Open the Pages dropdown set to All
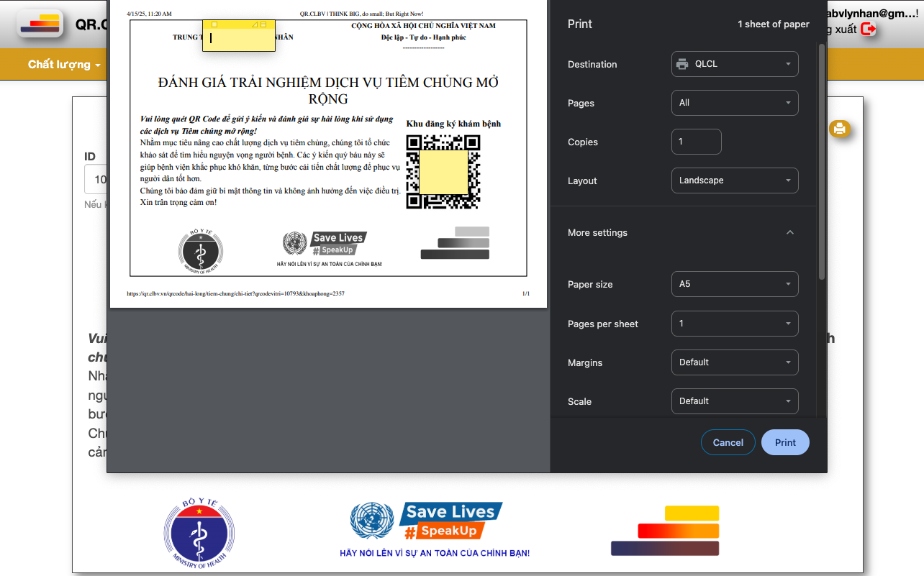The height and width of the screenshot is (576, 924). (x=734, y=103)
